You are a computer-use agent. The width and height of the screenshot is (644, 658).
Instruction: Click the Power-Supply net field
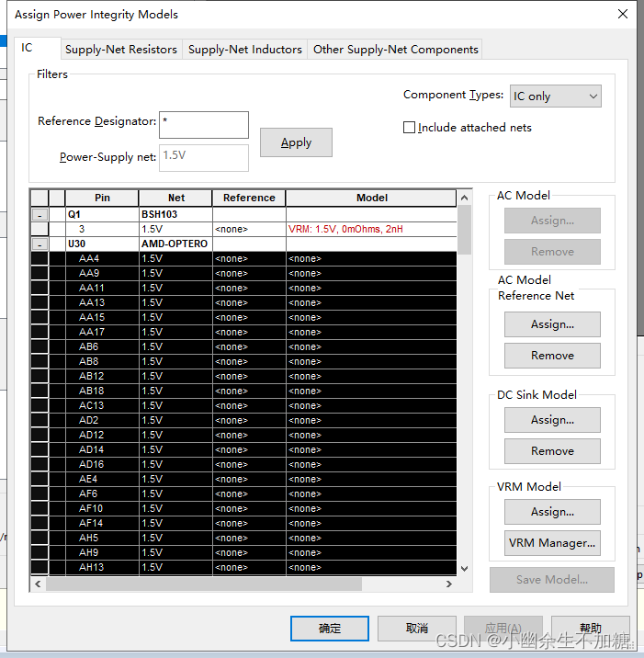204,158
